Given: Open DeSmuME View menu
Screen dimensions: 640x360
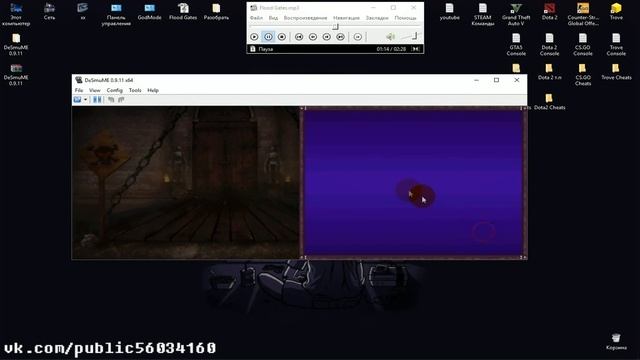Looking at the screenshot, I should 95,90.
